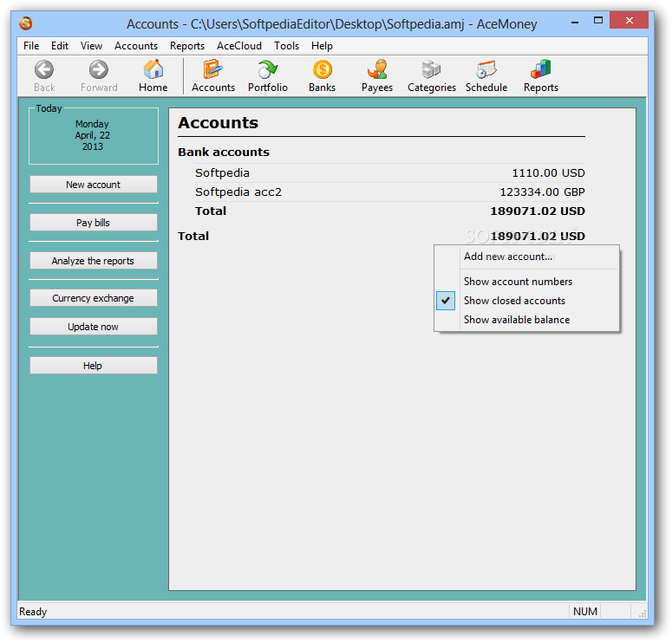Click the Analyze the reports button
This screenshot has width=672, height=643.
(94, 261)
